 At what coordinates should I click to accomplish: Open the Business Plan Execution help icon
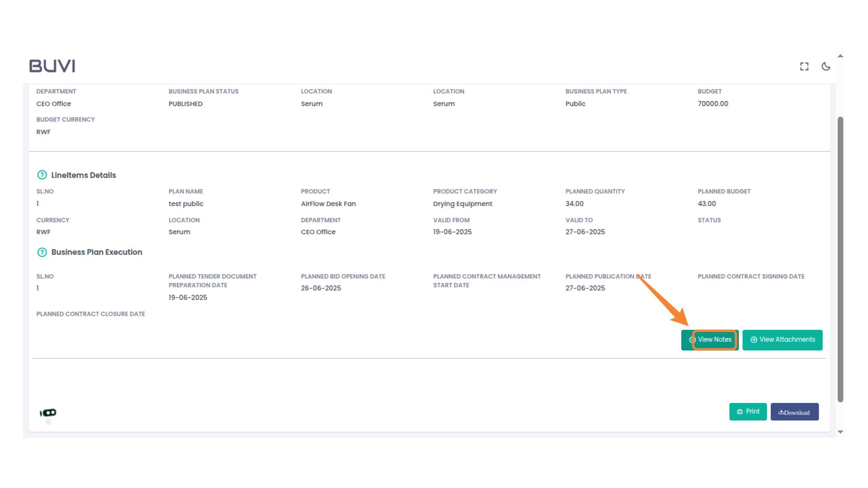tap(42, 252)
